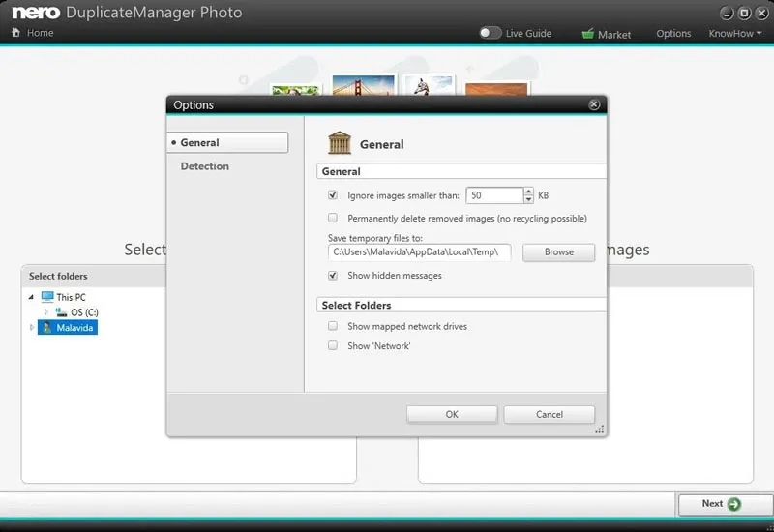Enable Permanently delete removed images checkbox
The width and height of the screenshot is (774, 532).
[x=333, y=219]
